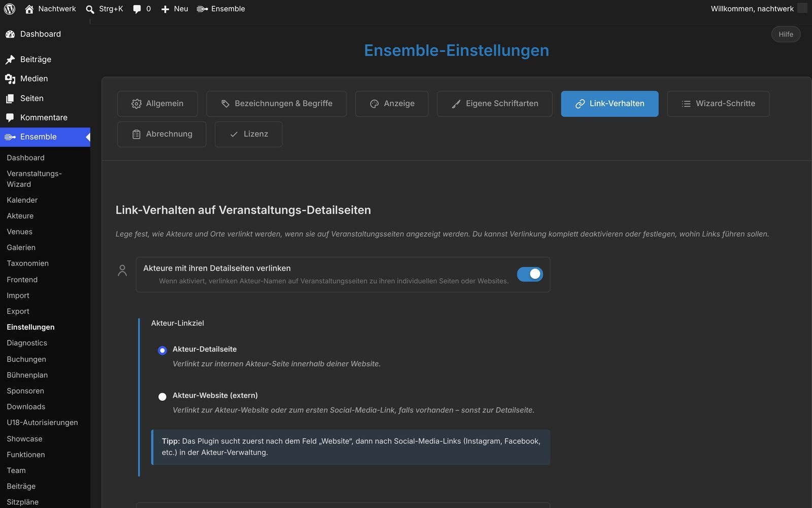
Task: Click the Ensemble icon in admin bar
Action: (202, 9)
